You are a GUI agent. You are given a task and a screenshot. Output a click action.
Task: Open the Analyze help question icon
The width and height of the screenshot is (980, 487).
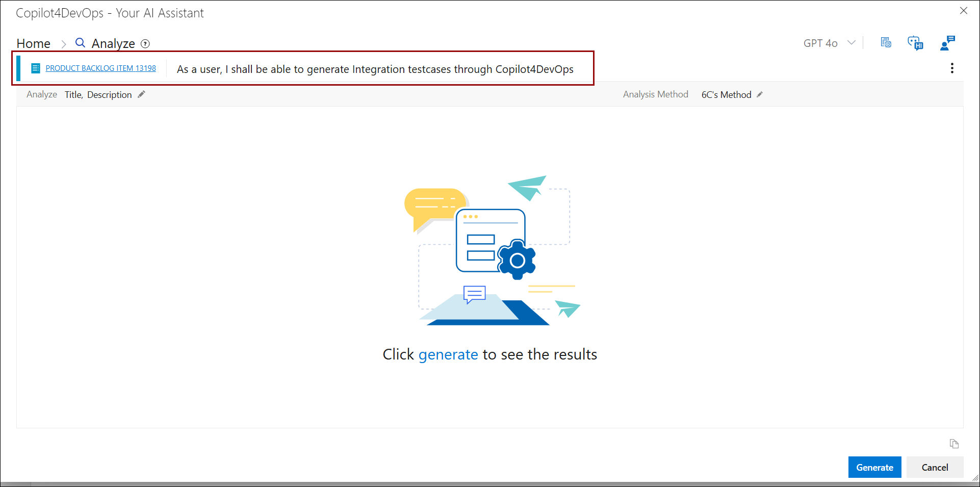(x=145, y=44)
